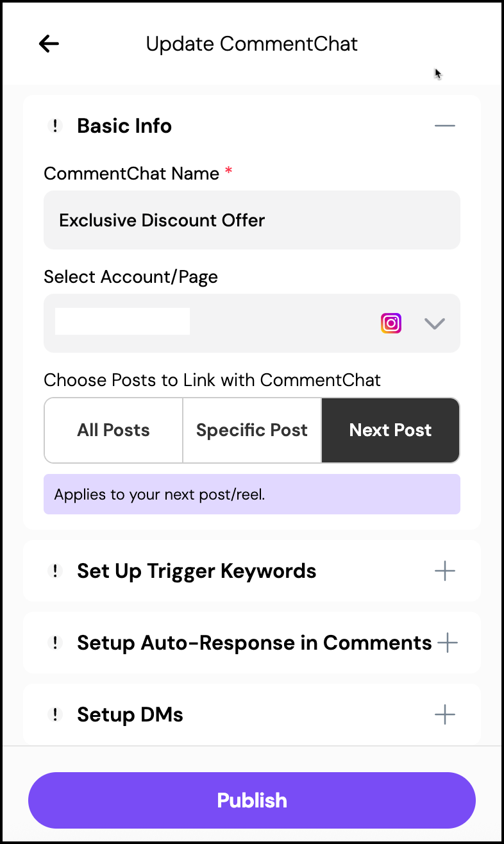Viewport: 504px width, 844px height.
Task: Open the Select Account/Page dropdown chevron
Action: tap(435, 323)
